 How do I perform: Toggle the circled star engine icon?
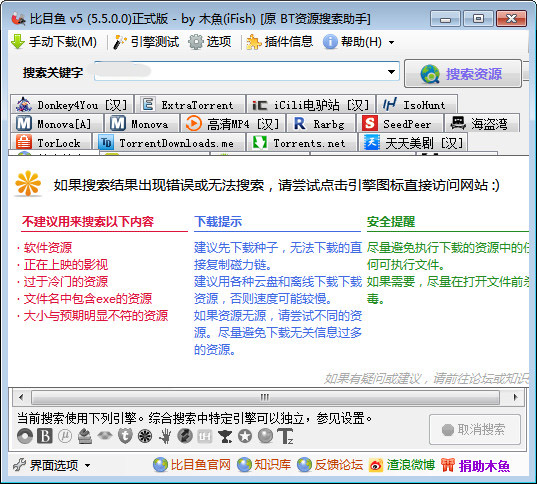[245, 436]
